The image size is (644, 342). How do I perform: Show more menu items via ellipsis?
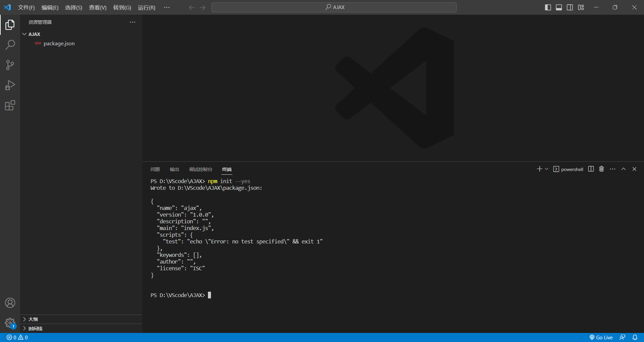[x=167, y=7]
